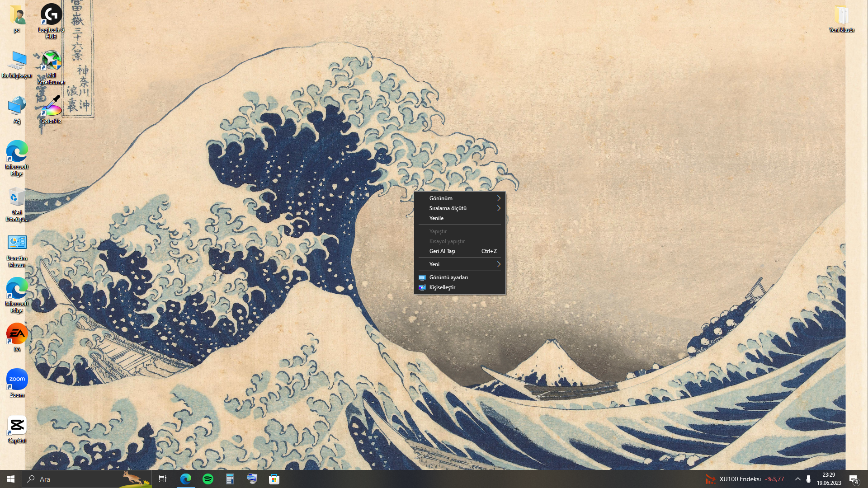Select the EA app desktop shortcut

point(17,338)
